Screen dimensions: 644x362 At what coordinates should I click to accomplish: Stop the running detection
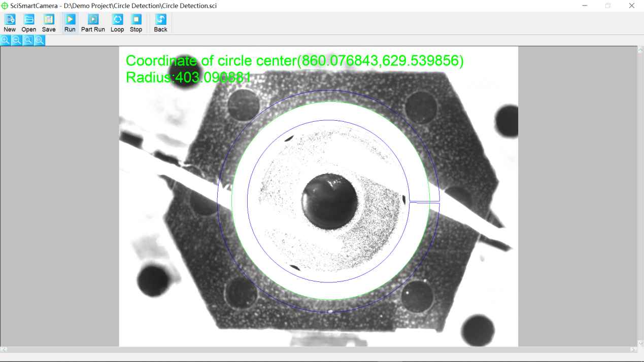(136, 23)
